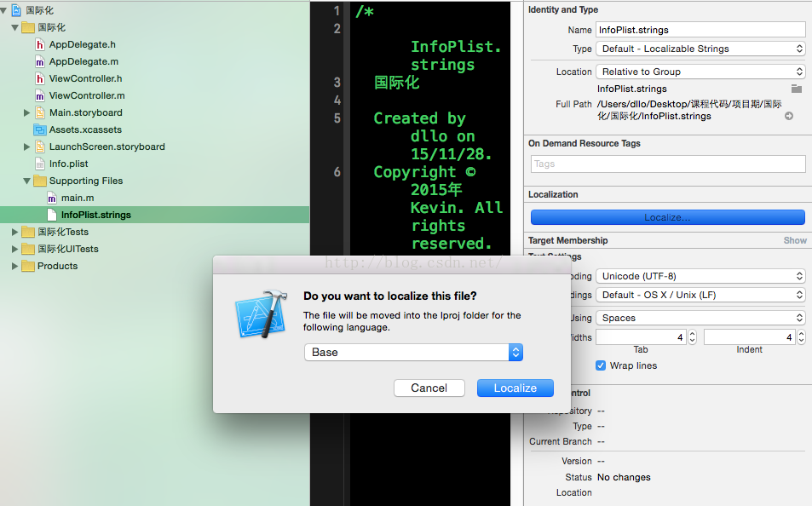Open the Type dropdown showing Localizable Strings
Viewport: 812px width, 506px height.
(700, 49)
